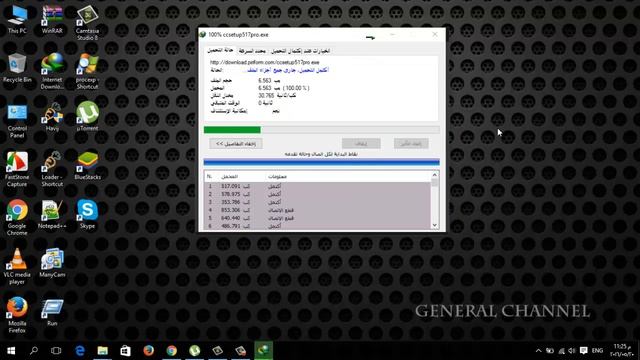Viewport: 640px width, 360px height.
Task: Open Camtasia Studio 8 shortcut
Action: (x=87, y=22)
